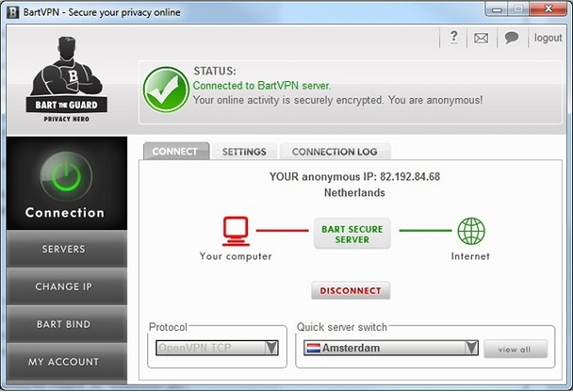573x392 pixels.
Task: Open the MY ACCOUNT sidebar section
Action: pyautogui.click(x=67, y=362)
